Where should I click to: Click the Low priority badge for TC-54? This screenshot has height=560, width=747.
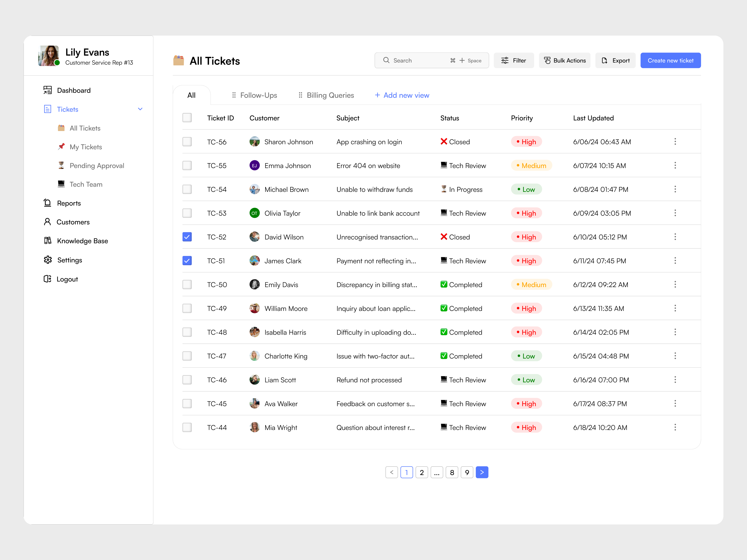526,189
